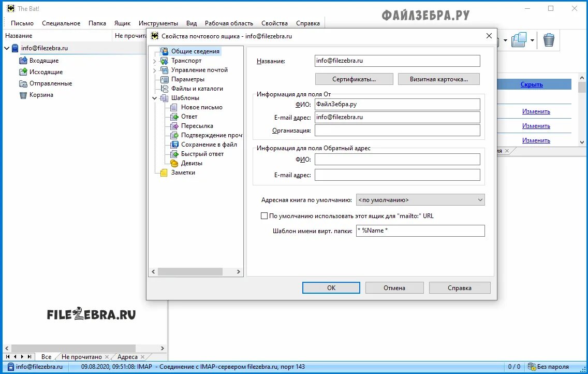This screenshot has height=374, width=588.
Task: Click the Отмена button
Action: click(x=394, y=287)
